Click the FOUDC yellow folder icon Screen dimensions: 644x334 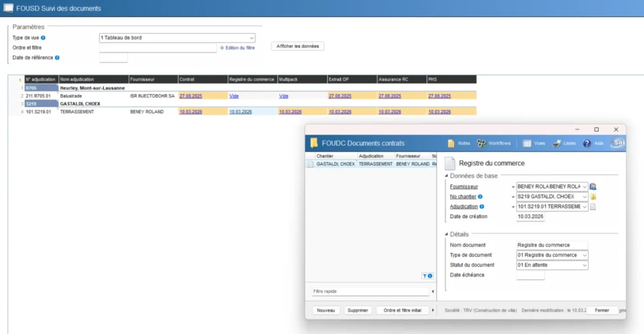tap(314, 143)
